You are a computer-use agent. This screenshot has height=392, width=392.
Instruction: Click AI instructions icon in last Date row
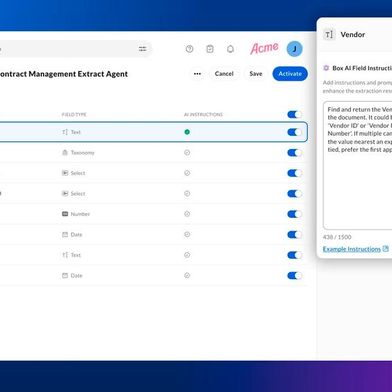187,276
